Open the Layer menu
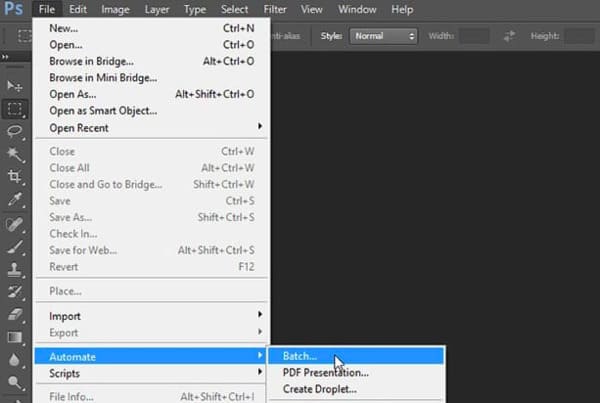 pyautogui.click(x=157, y=9)
